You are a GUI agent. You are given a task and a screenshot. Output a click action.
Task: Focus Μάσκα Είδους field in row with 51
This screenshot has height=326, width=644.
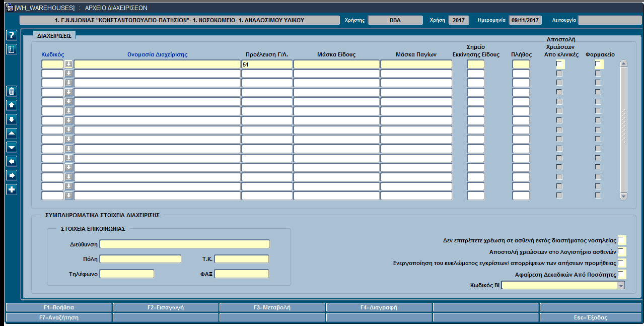[336, 64]
